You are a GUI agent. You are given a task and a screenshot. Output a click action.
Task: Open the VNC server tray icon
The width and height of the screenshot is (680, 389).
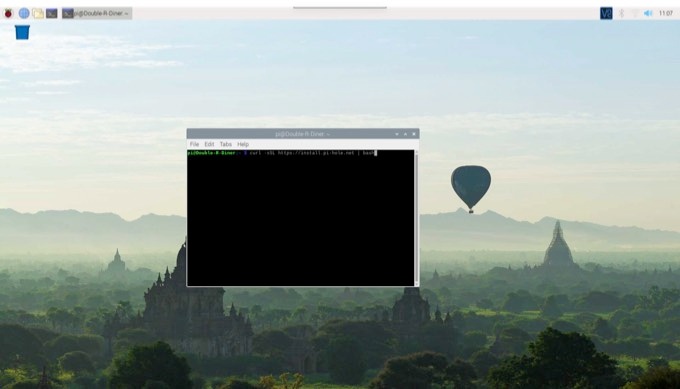pyautogui.click(x=606, y=13)
